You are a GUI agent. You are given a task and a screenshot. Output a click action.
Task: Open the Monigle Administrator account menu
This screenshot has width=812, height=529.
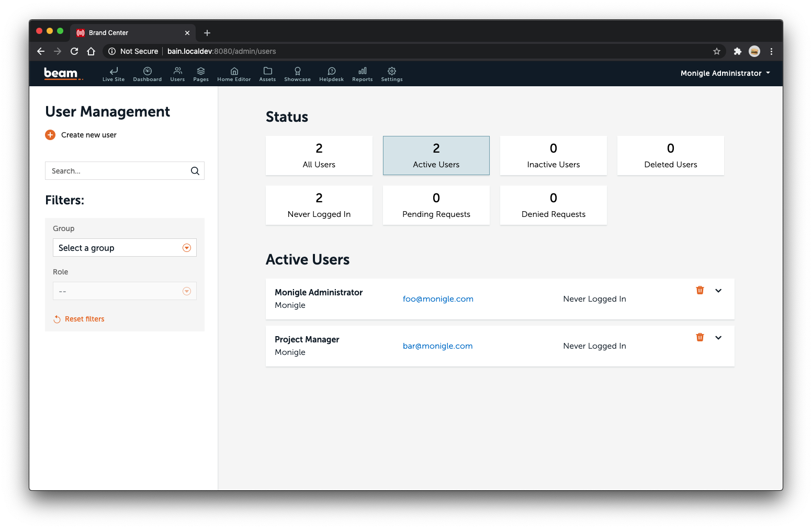725,73
